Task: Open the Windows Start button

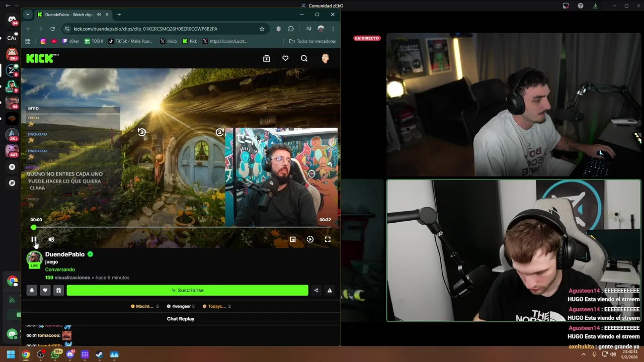Action: pyautogui.click(x=11, y=354)
